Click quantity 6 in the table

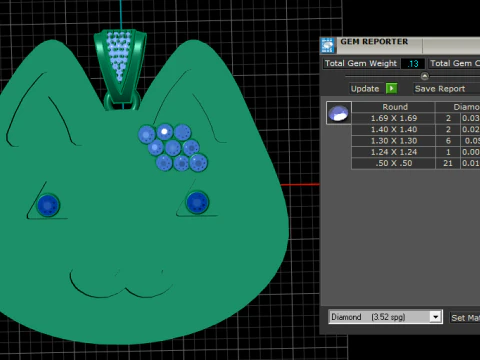pos(448,141)
